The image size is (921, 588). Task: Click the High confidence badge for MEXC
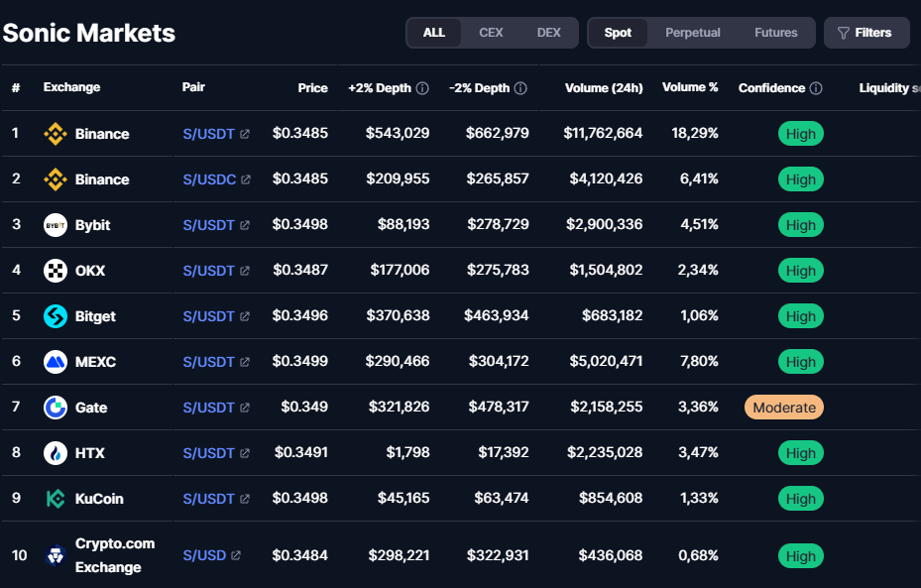pyautogui.click(x=801, y=362)
